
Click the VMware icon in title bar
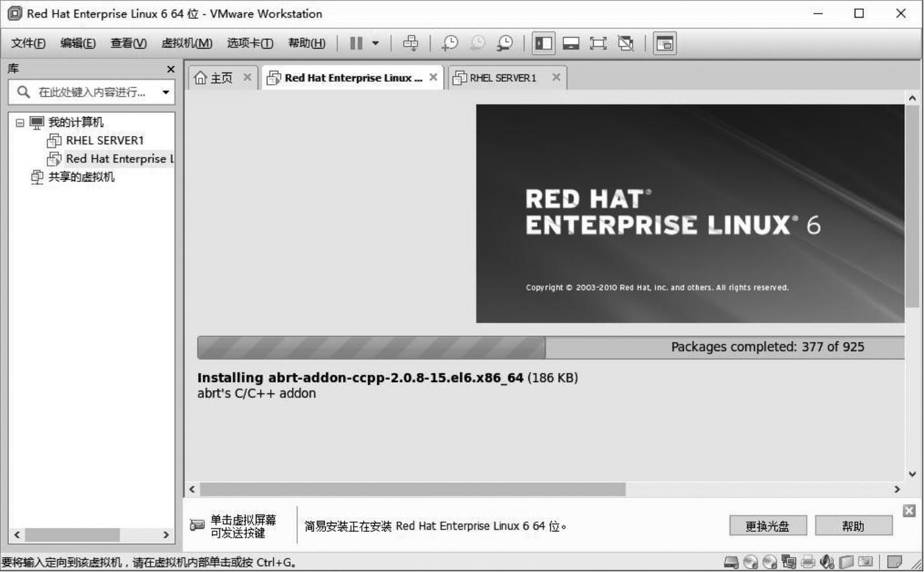coord(14,14)
